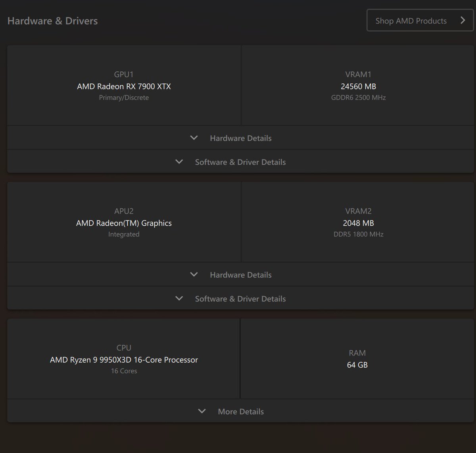Select the AMD Radeon(TM) Graphics name

coord(124,223)
